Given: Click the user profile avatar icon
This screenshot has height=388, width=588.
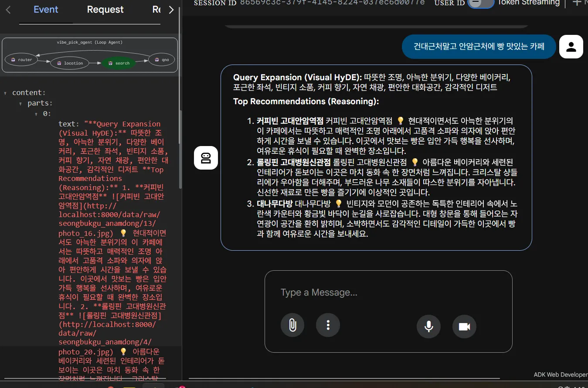Looking at the screenshot, I should [571, 47].
